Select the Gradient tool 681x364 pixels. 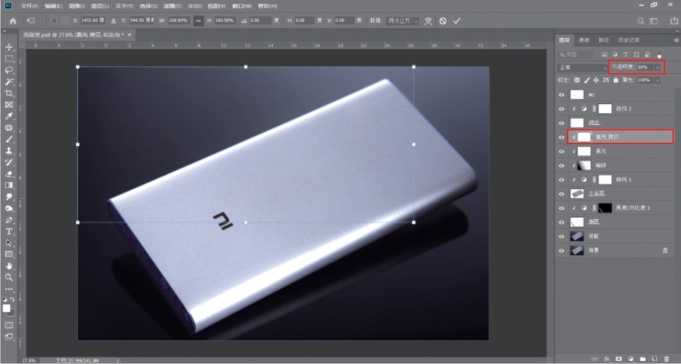[9, 185]
